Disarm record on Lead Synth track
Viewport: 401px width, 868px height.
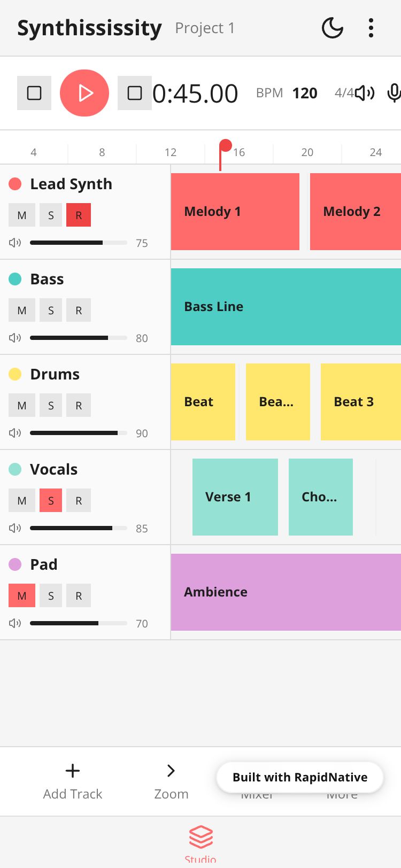[x=79, y=215]
